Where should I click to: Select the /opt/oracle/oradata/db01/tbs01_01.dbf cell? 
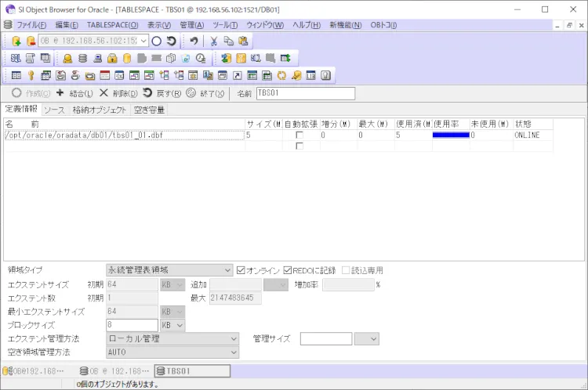(x=124, y=135)
